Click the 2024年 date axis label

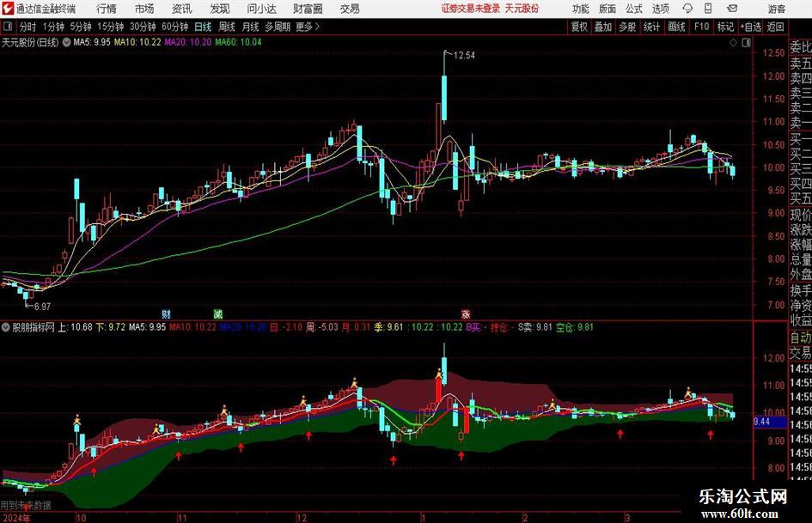[16, 518]
